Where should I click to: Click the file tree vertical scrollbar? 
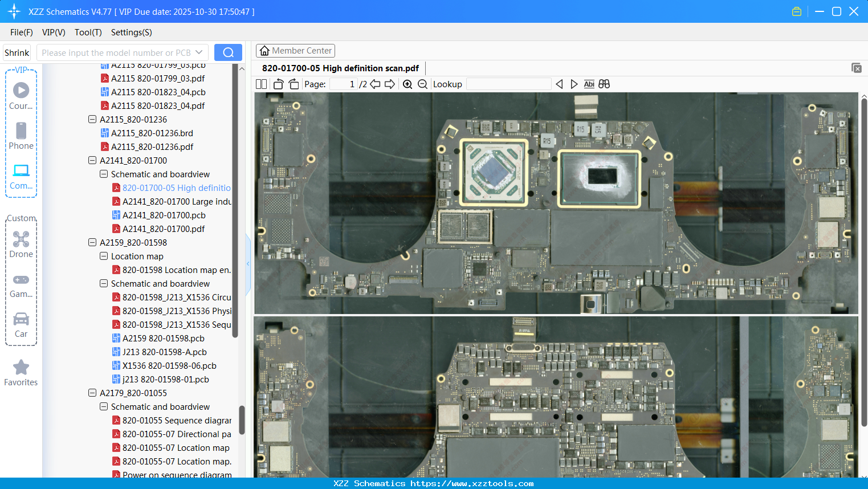coord(235,199)
